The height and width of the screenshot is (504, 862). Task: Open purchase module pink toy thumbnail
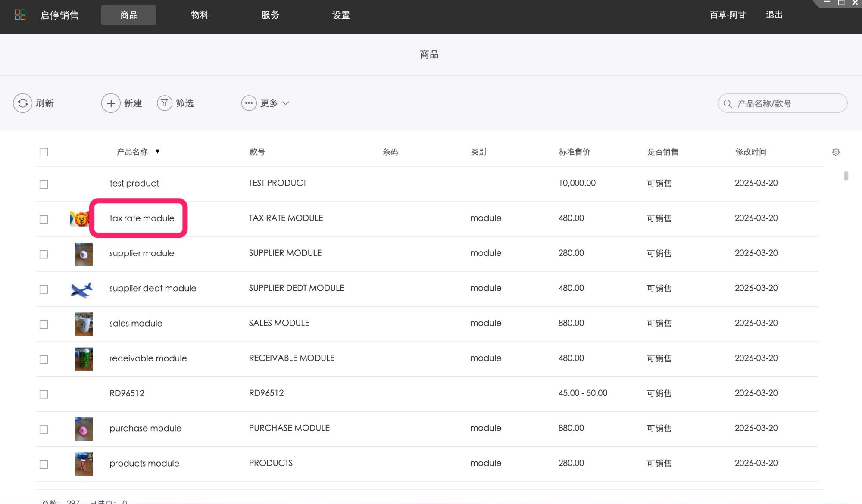click(84, 429)
